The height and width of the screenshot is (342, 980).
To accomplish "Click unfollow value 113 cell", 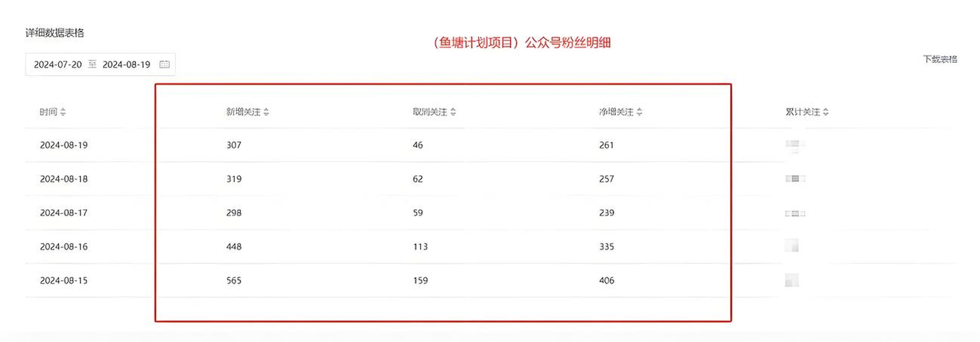I will pos(420,247).
